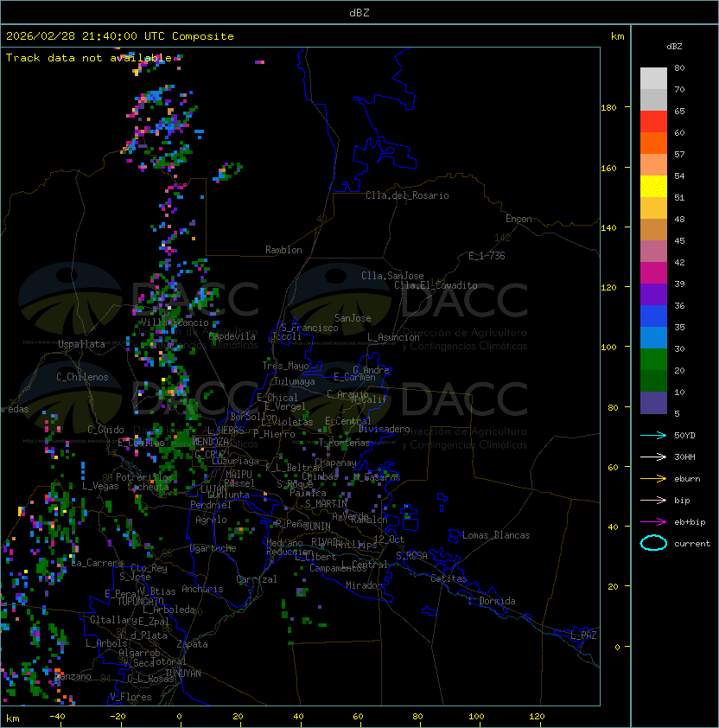Click the 30HM white arrow legend icon
The width and height of the screenshot is (719, 728).
click(x=653, y=457)
